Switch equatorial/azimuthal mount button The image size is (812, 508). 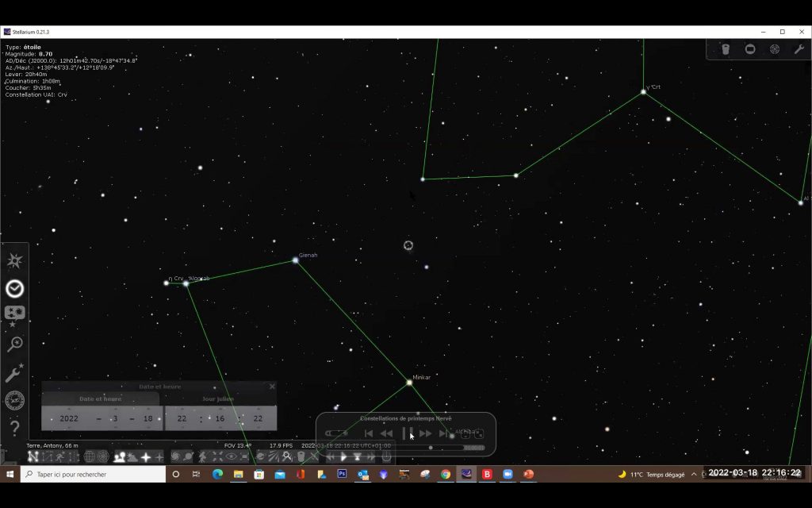coord(202,456)
